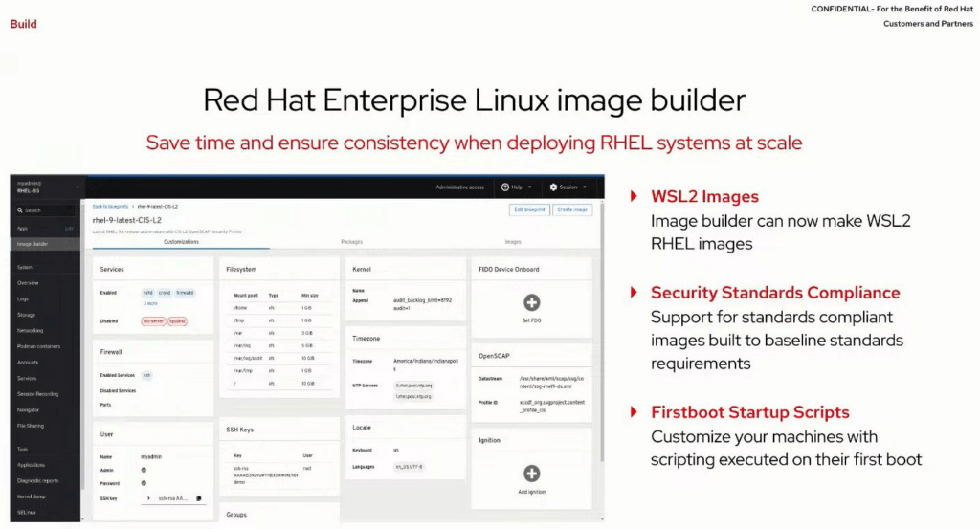Click the firewalld enabled service tag
Viewport: 980px width, 529px height.
(185, 293)
